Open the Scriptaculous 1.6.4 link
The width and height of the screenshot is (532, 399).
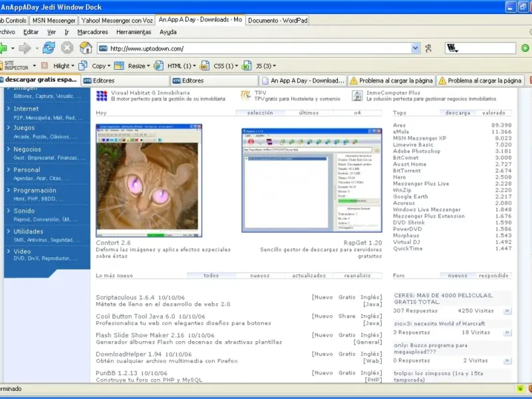point(125,298)
